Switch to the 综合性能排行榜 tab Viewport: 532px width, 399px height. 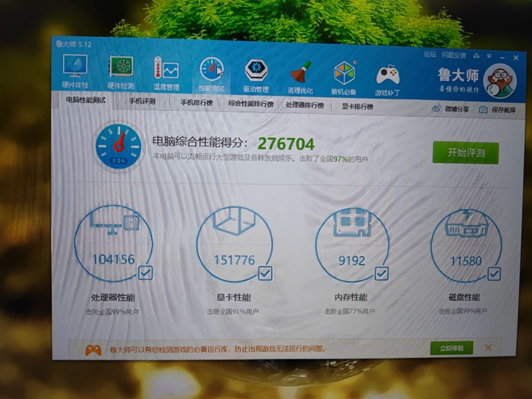(x=251, y=104)
